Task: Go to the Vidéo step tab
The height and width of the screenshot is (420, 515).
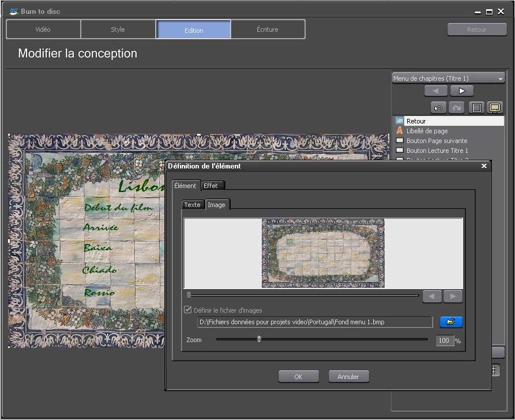Action: pyautogui.click(x=43, y=29)
